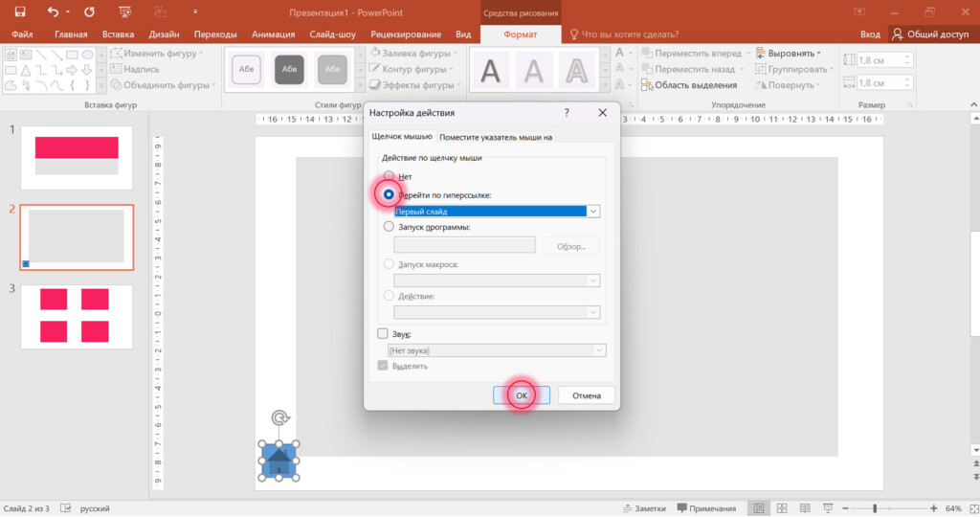Click the home action button shape on slide

[278, 461]
